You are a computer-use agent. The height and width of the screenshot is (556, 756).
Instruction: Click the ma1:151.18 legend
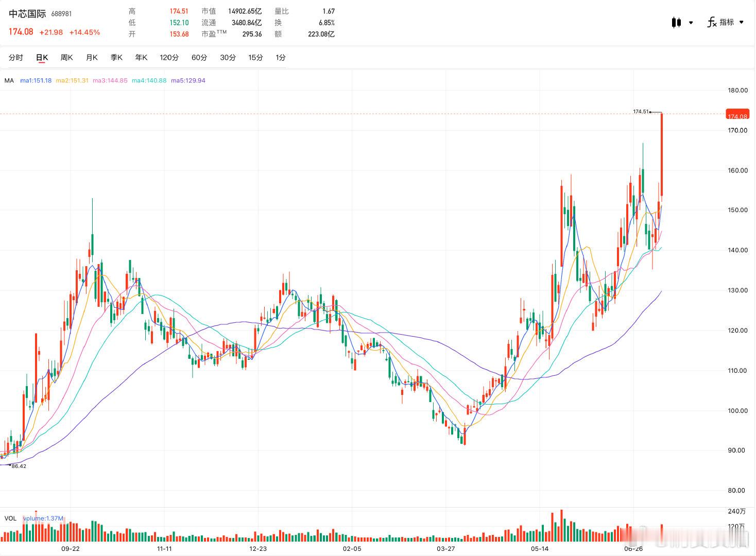coord(36,80)
